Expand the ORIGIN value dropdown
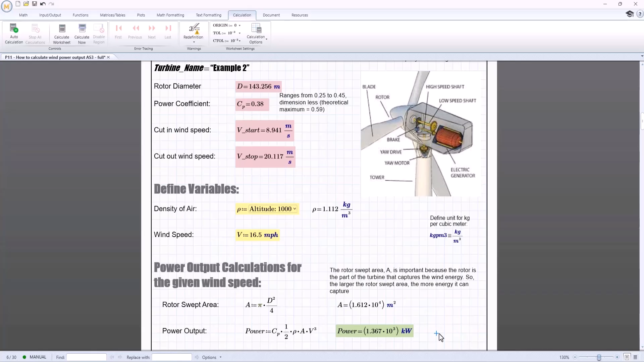The height and width of the screenshot is (362, 644). [239, 25]
